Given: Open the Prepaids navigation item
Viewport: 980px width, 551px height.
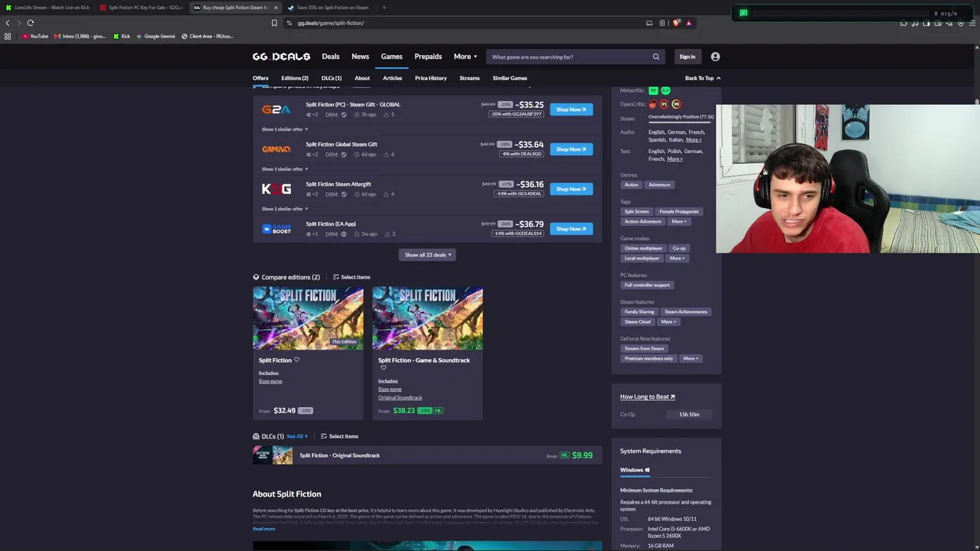Looking at the screenshot, I should tap(428, 57).
